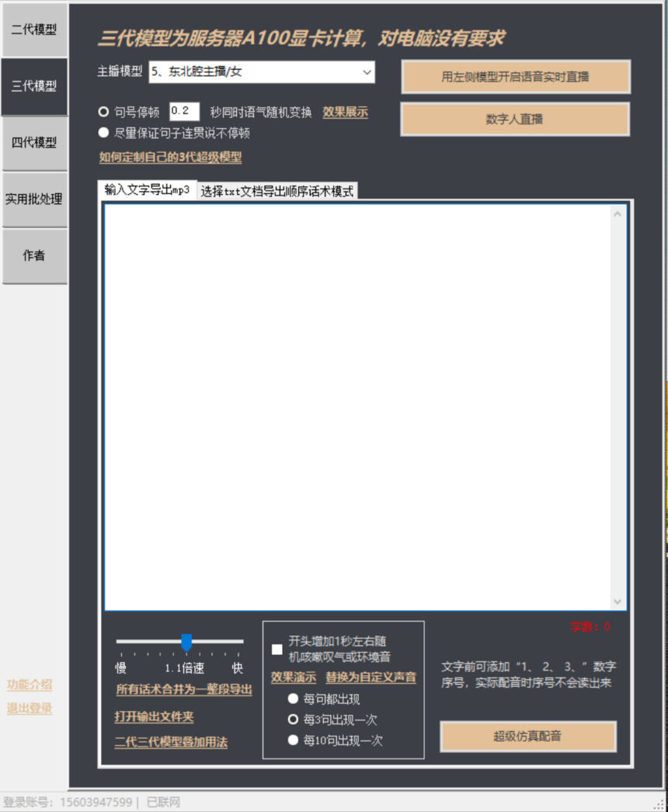Select the 句号停顿 radio button
Viewport: 668px width, 812px height.
point(103,112)
